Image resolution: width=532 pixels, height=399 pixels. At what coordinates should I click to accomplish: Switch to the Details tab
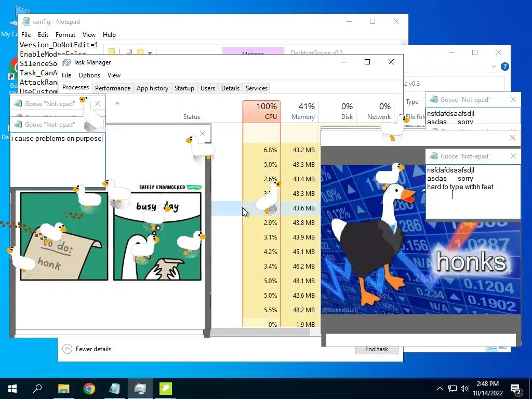pyautogui.click(x=230, y=88)
